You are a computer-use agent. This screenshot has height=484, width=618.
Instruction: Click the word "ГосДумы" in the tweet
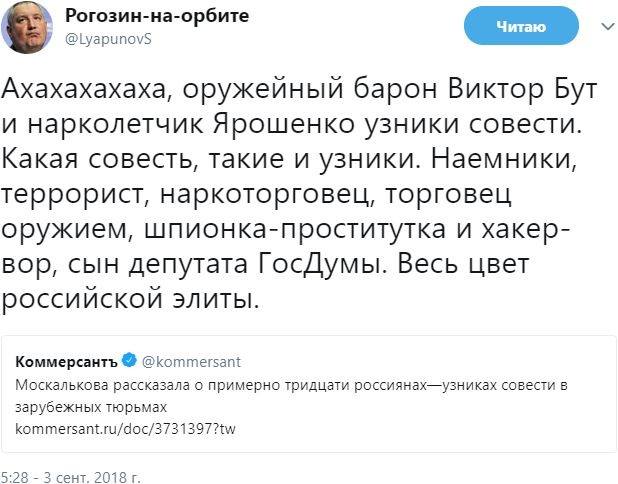(346, 265)
